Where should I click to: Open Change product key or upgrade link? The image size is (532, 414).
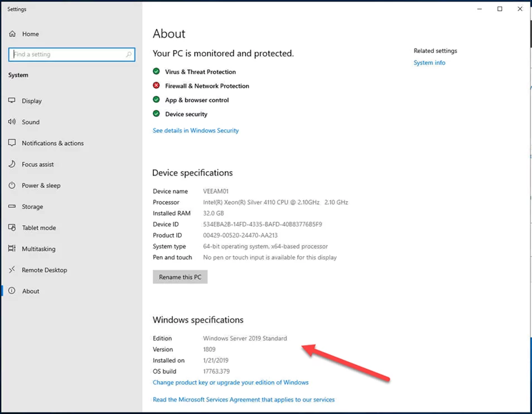[x=230, y=382]
